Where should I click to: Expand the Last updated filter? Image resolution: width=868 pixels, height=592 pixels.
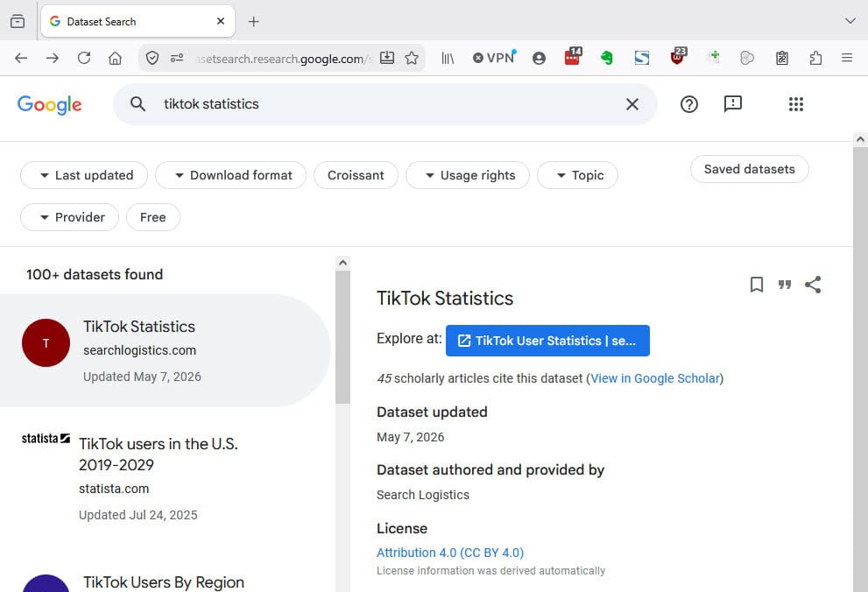click(x=84, y=175)
